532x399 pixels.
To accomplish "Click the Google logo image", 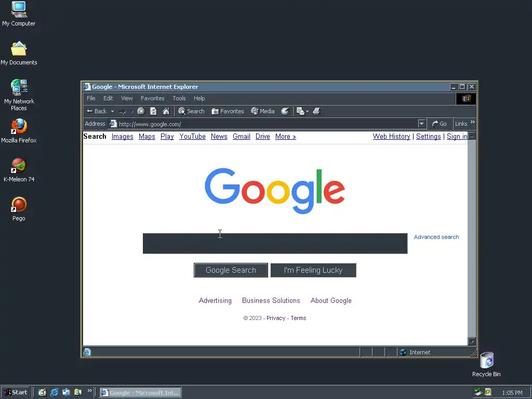I will [275, 191].
